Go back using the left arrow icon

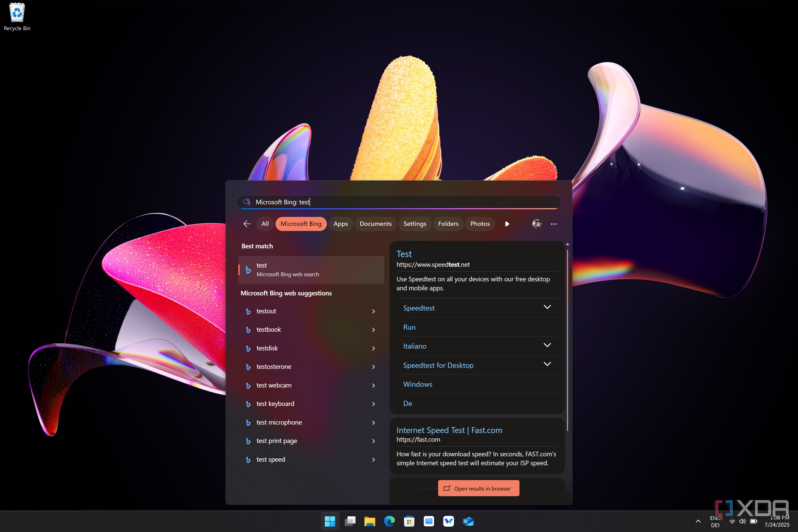click(x=247, y=224)
